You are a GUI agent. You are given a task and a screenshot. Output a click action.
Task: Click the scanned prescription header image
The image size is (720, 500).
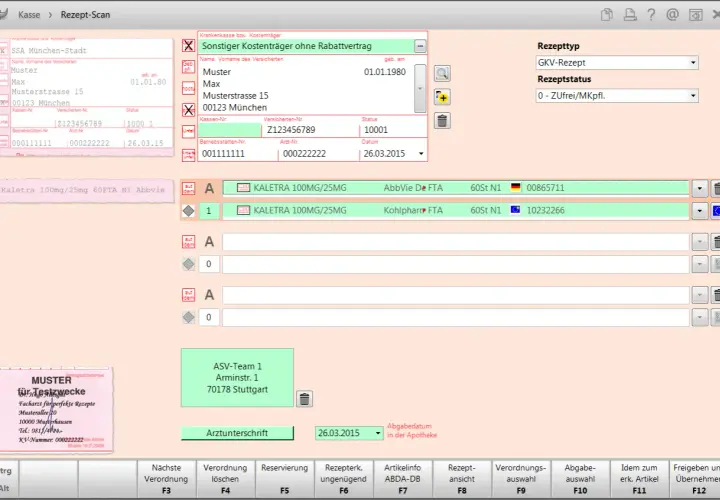tap(86, 97)
